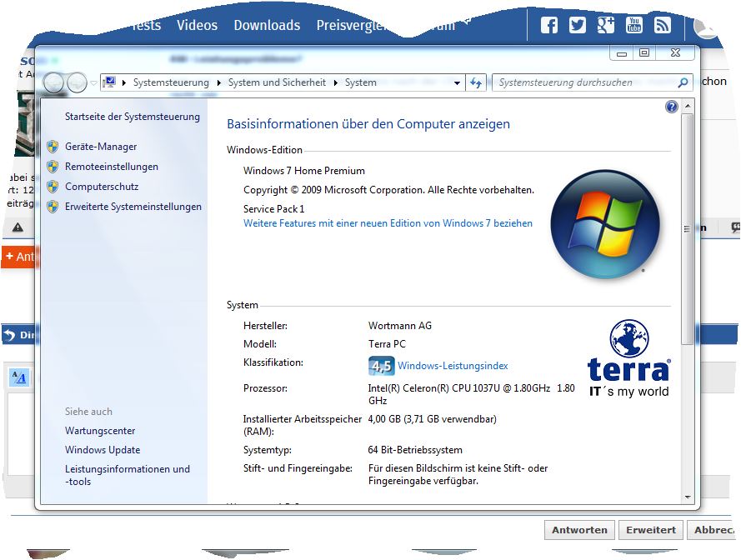Expand the arrow before Systemsteuerung breadcrumb
This screenshot has width=741, height=560.
124,82
